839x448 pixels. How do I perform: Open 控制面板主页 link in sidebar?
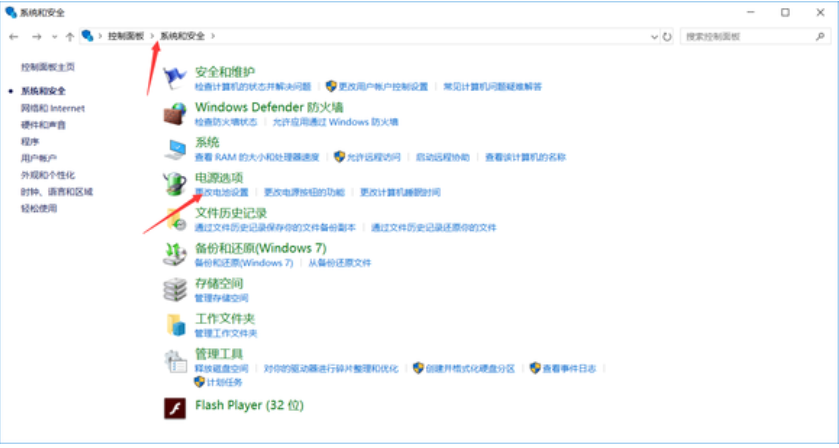48,67
